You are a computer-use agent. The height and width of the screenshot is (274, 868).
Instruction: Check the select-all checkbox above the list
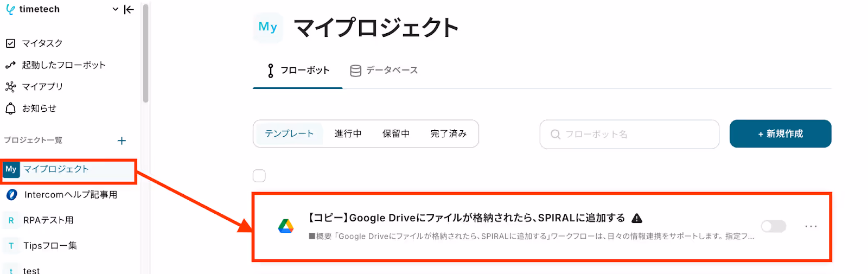(259, 176)
